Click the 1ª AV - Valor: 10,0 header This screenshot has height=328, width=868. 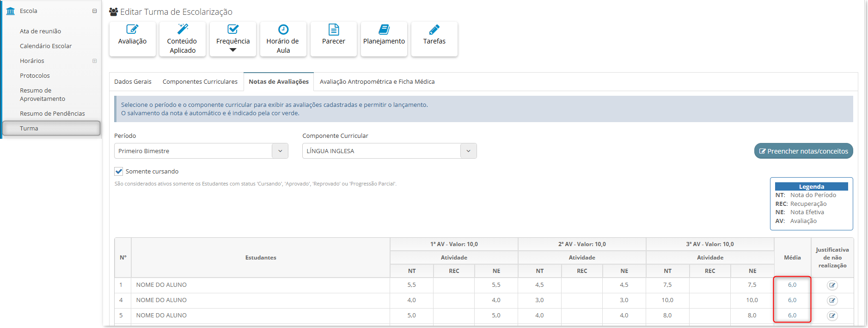tap(454, 244)
